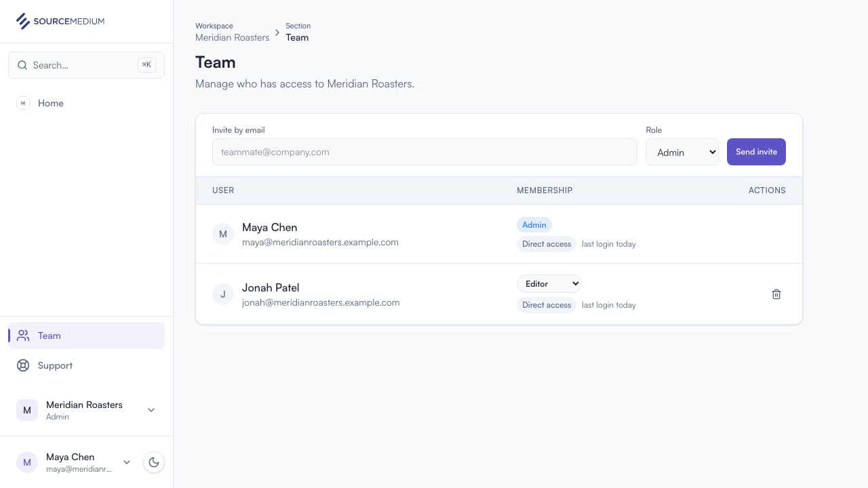Open the invite Role dropdown
Viewport: 868px width, 488px height.
[682, 152]
